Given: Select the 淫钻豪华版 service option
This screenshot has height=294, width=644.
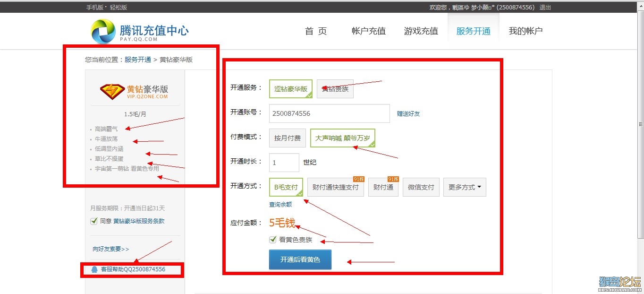Looking at the screenshot, I should point(291,89).
